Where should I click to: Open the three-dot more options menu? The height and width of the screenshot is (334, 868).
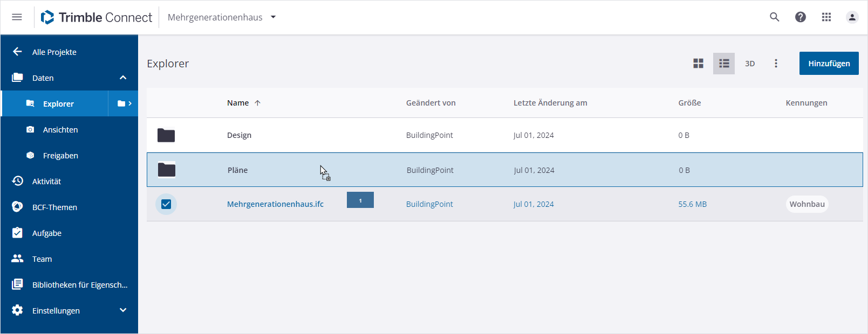[x=776, y=64]
